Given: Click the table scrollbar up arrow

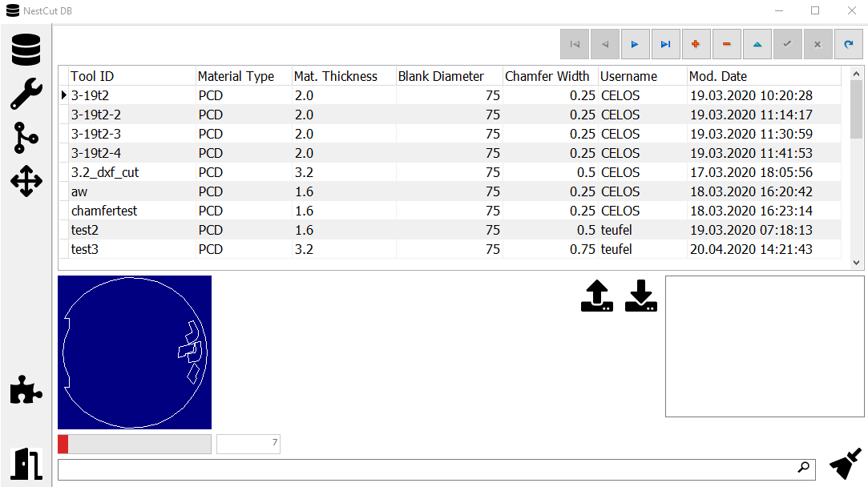Looking at the screenshot, I should click(x=856, y=74).
